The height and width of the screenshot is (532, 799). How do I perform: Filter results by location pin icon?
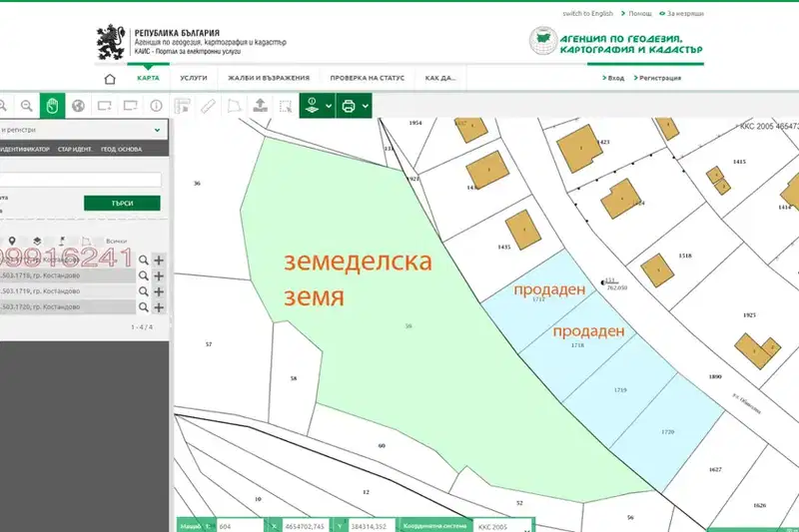pyautogui.click(x=12, y=241)
